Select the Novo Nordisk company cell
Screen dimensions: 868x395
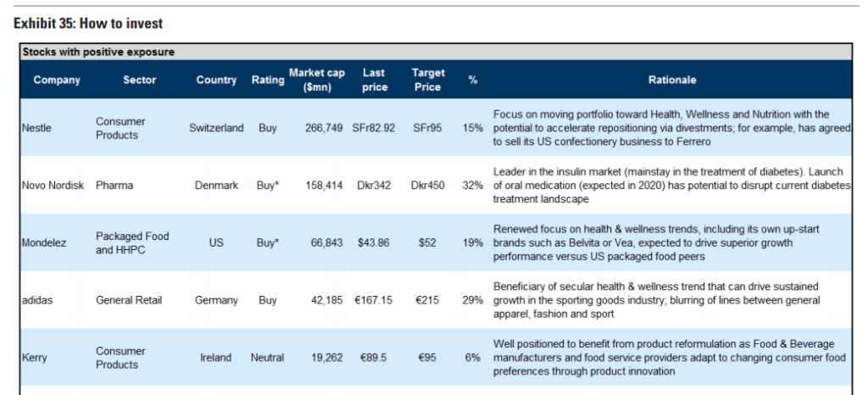(x=53, y=185)
